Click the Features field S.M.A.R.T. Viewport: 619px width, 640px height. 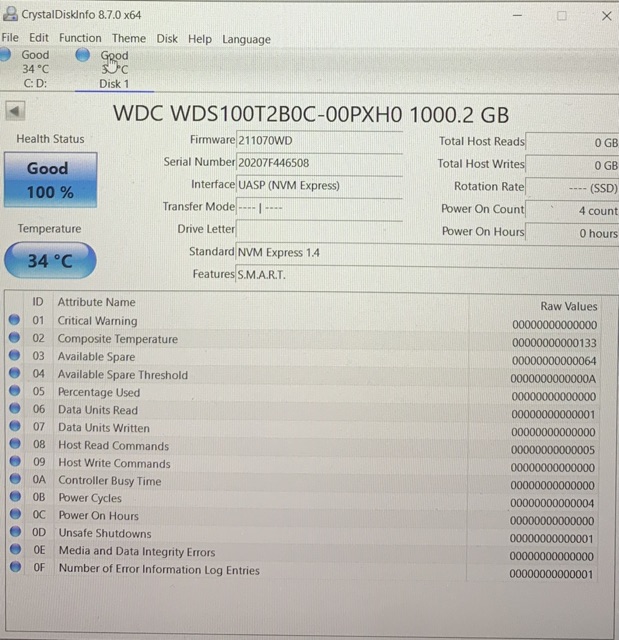click(x=427, y=275)
